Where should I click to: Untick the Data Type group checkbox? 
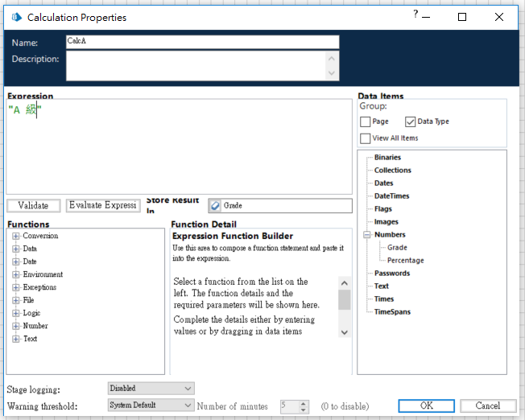click(x=410, y=121)
